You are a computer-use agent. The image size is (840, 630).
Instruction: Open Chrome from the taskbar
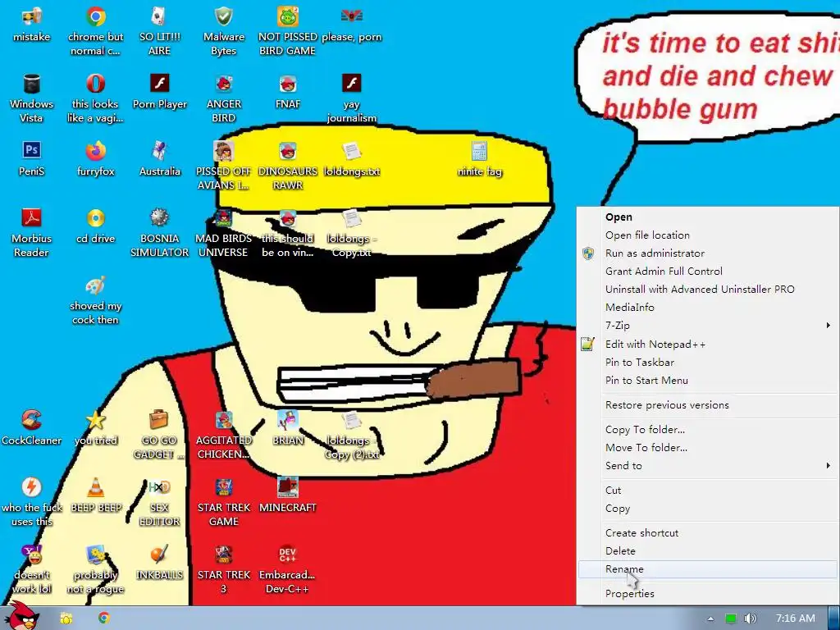coord(104,618)
